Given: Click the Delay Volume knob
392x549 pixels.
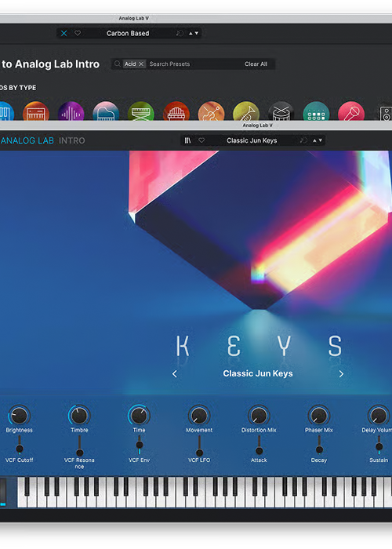Looking at the screenshot, I should [x=379, y=415].
